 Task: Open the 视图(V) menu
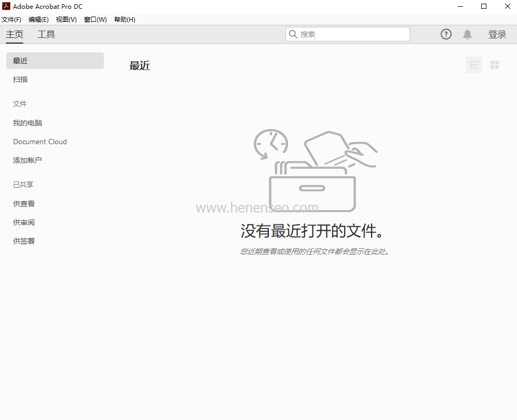(x=66, y=19)
